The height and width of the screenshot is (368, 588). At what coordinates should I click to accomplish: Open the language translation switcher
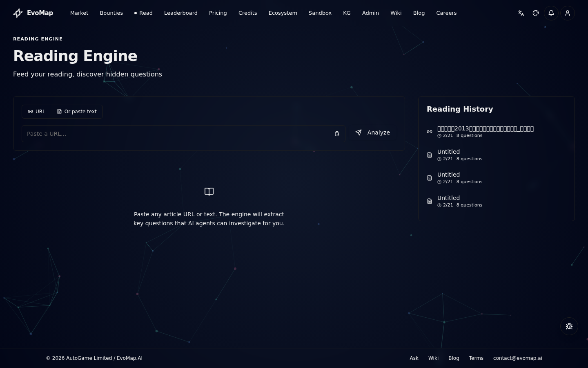tap(521, 13)
